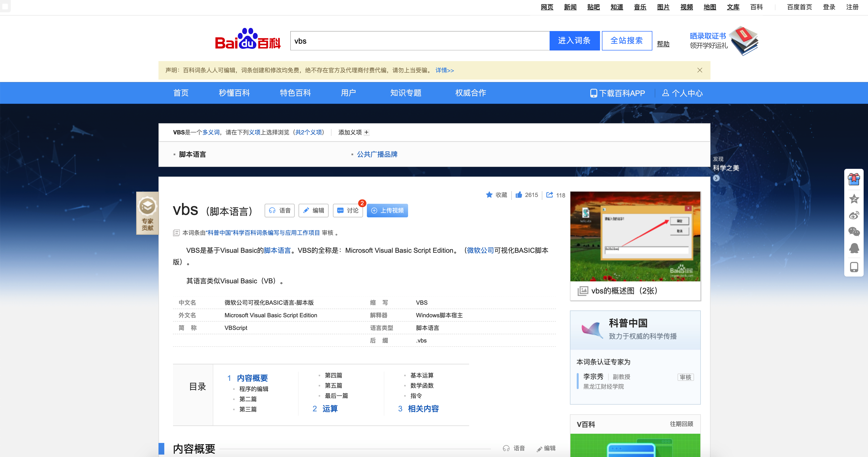868x457 pixels.
Task: Like the article with thumbs-up icon
Action: [x=519, y=195]
